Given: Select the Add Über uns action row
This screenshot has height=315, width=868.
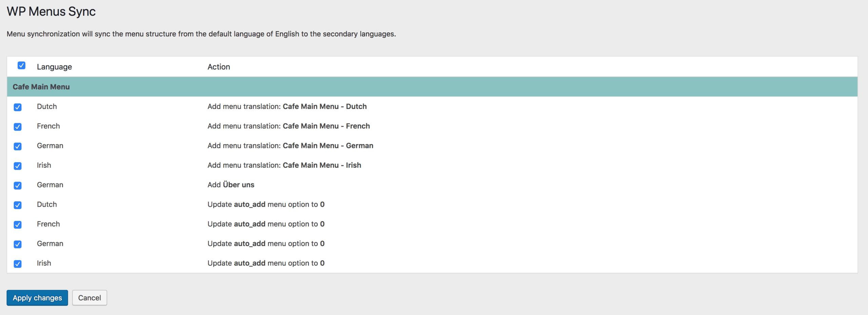Looking at the screenshot, I should pyautogui.click(x=231, y=184).
